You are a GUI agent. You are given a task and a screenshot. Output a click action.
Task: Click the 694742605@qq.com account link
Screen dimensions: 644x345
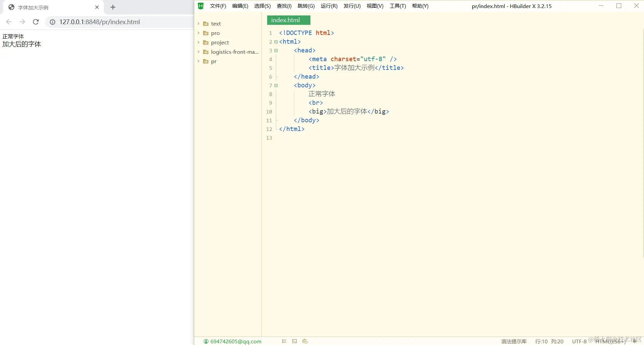tap(236, 341)
